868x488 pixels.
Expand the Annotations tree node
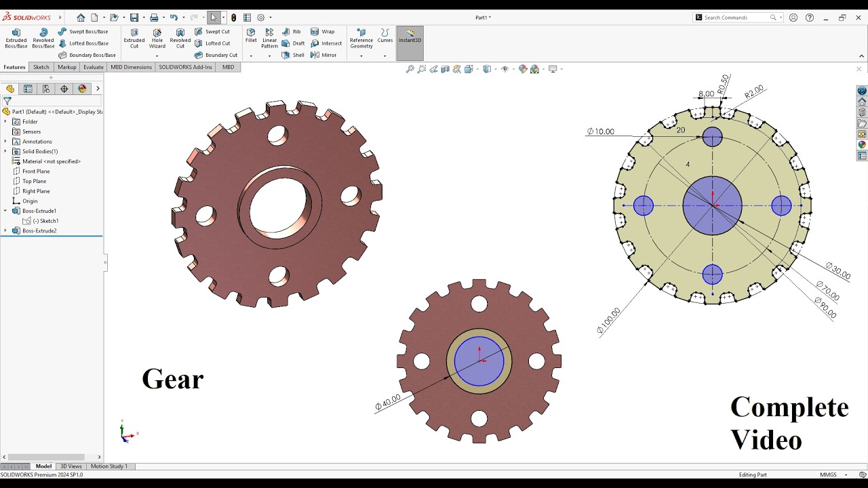tap(5, 141)
